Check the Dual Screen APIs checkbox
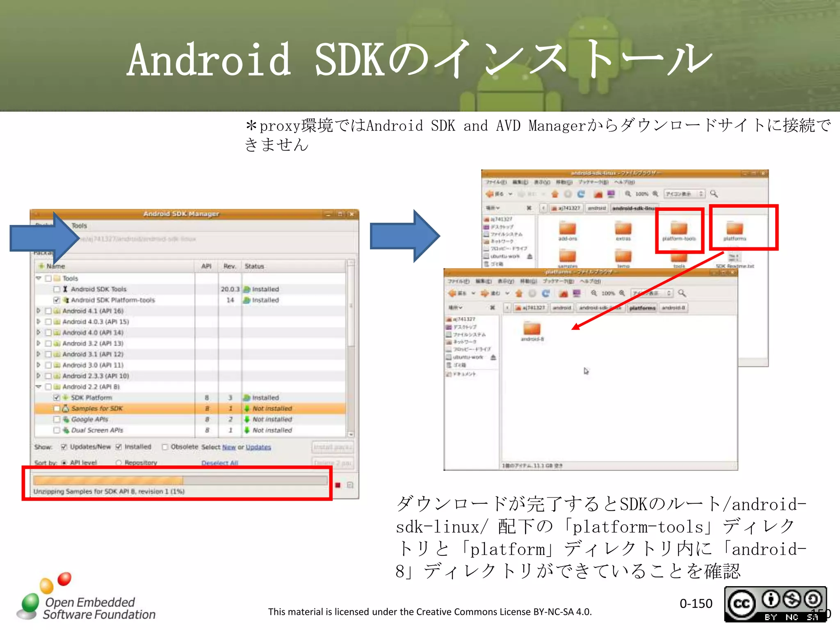The image size is (840, 630). click(x=57, y=430)
